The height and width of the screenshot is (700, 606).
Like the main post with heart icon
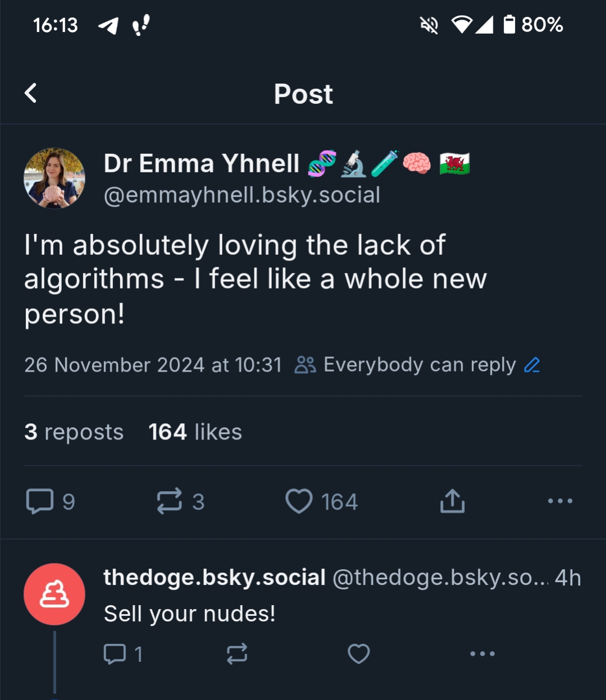coord(299,501)
